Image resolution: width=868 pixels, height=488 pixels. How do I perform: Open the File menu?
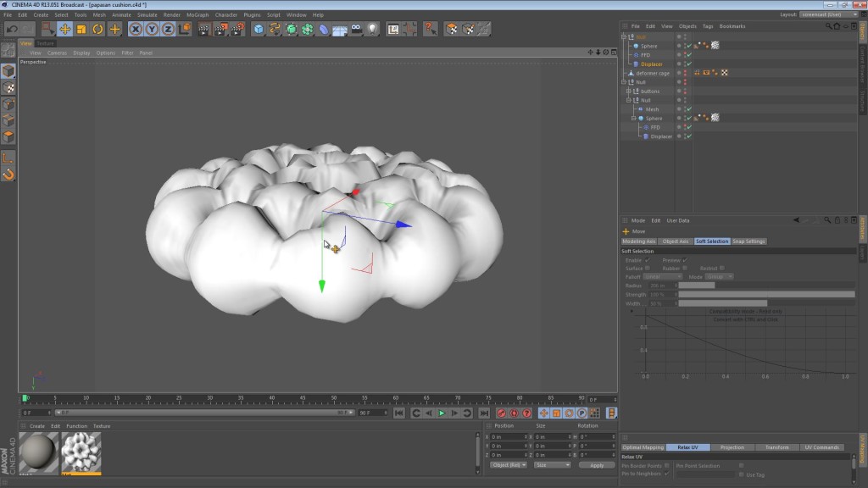(8, 15)
